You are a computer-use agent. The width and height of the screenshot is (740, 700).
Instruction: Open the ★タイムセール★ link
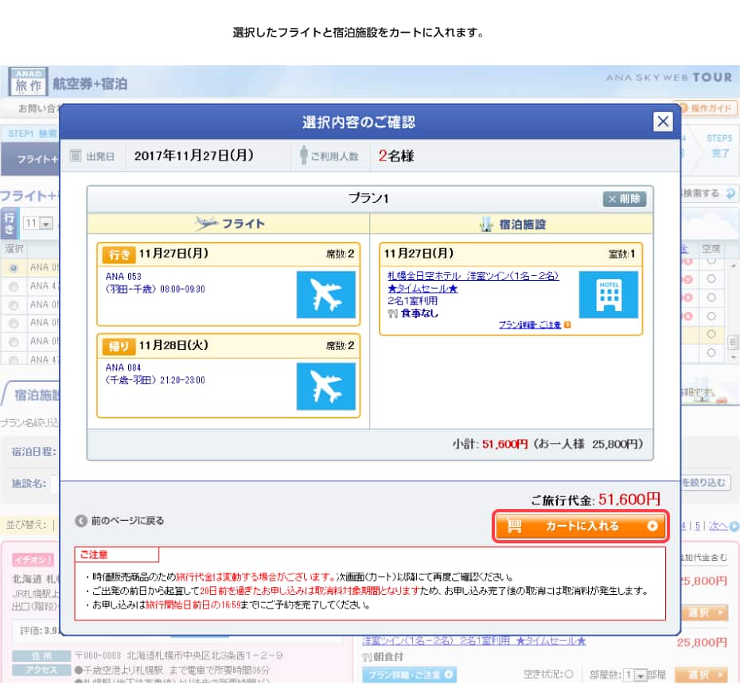pyautogui.click(x=423, y=289)
